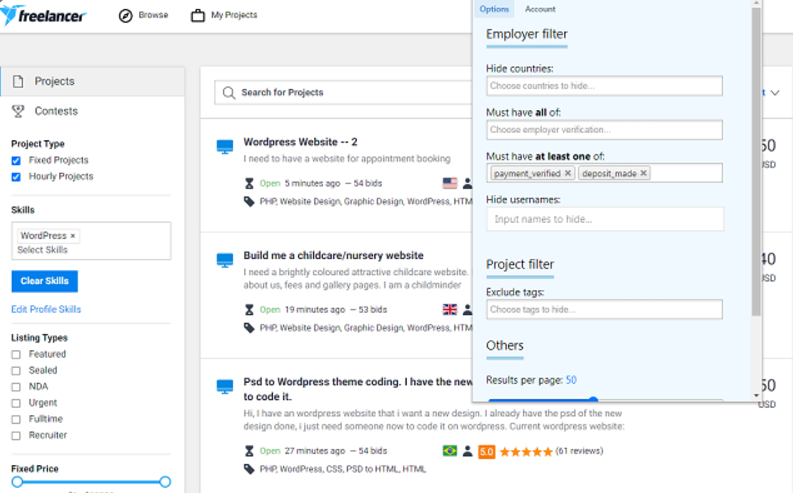The width and height of the screenshot is (793, 493).
Task: Enable the Urgent listing type
Action: 16,404
